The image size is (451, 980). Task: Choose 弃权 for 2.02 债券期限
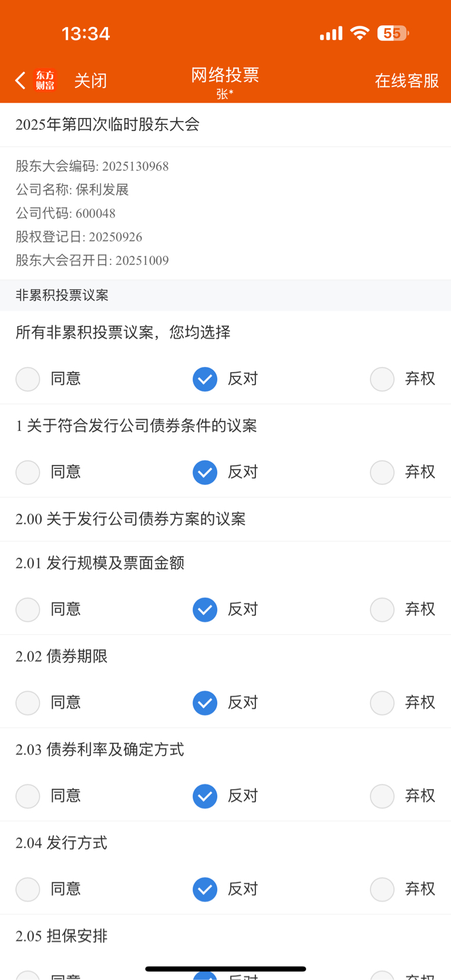point(382,703)
